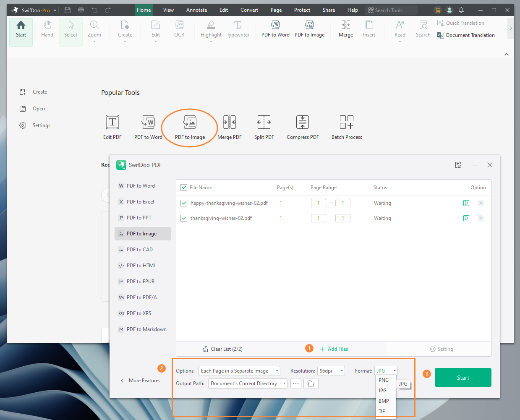Open the output folder icon
The width and height of the screenshot is (520, 420).
311,383
